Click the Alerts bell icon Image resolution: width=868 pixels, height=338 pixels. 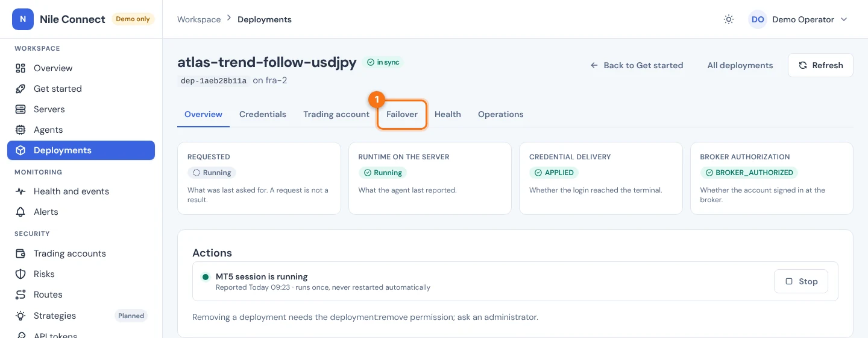pos(20,212)
